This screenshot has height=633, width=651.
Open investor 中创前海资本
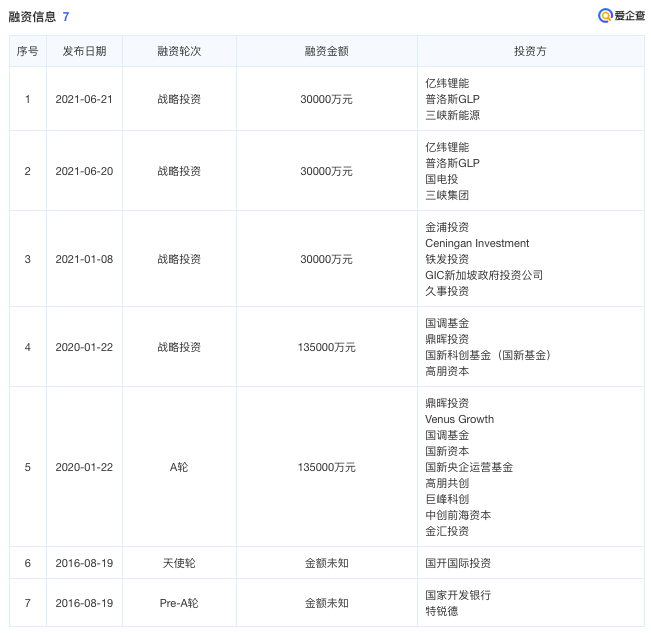point(458,515)
